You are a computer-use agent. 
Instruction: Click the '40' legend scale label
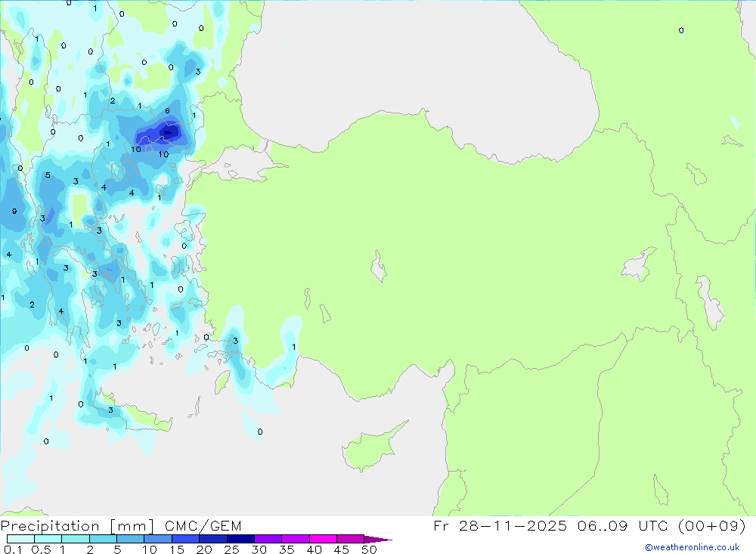click(x=314, y=549)
